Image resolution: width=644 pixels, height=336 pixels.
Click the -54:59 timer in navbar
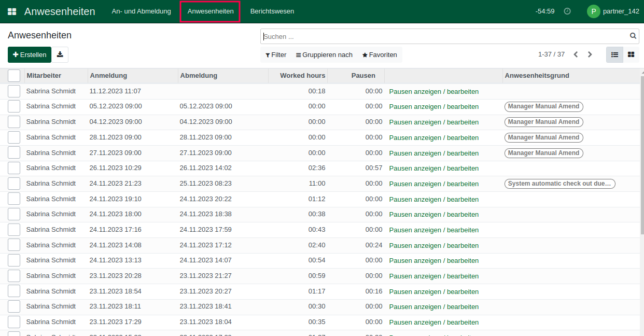[x=545, y=11]
